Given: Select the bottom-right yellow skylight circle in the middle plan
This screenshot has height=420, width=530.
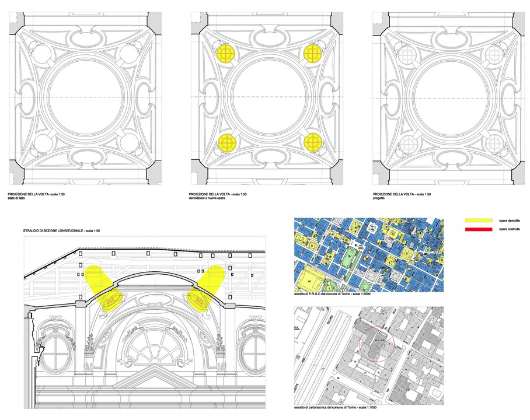Looking at the screenshot, I should (x=313, y=141).
